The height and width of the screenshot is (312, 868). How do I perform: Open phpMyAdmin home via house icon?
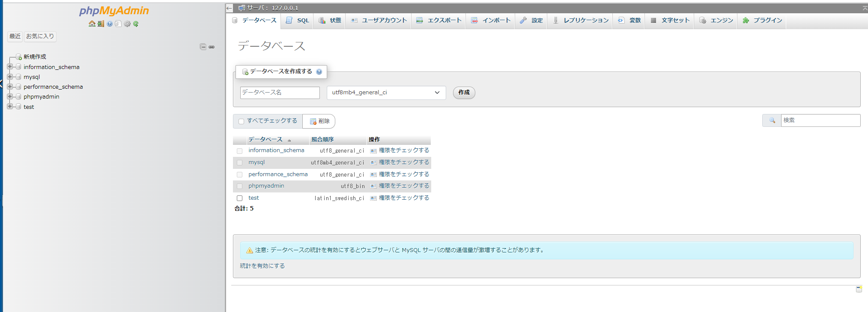92,24
